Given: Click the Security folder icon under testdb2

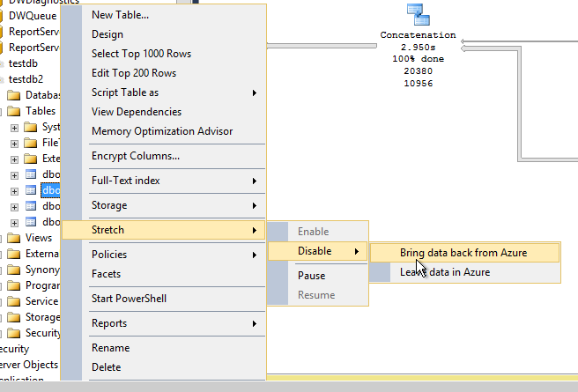Looking at the screenshot, I should tap(14, 333).
